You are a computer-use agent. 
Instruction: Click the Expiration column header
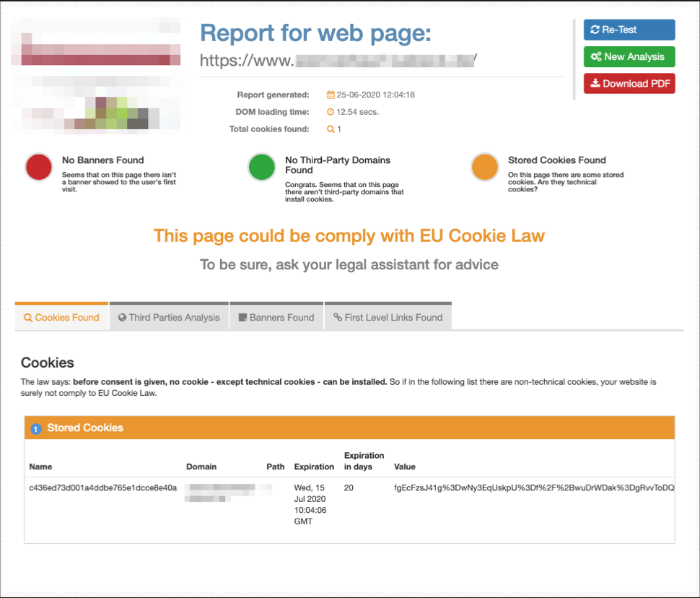(314, 467)
